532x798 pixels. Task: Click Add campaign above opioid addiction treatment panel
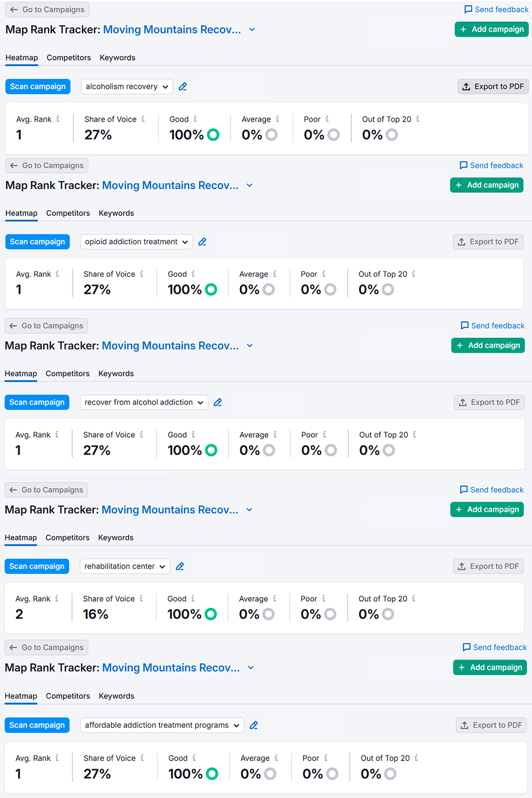(x=487, y=185)
